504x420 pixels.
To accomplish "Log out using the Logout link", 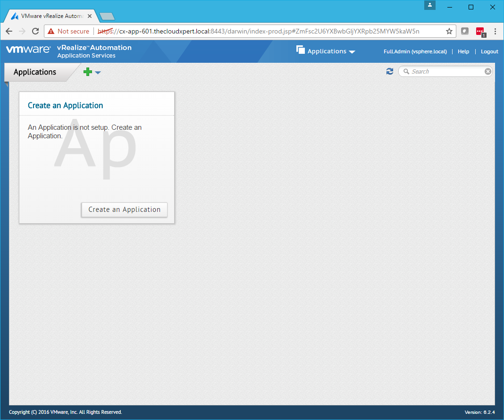I will coord(489,51).
